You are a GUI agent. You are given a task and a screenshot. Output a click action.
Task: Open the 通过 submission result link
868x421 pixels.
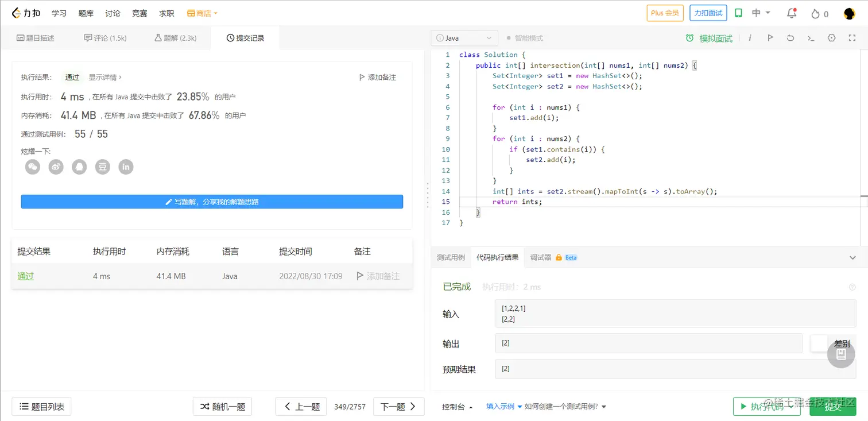pos(26,276)
